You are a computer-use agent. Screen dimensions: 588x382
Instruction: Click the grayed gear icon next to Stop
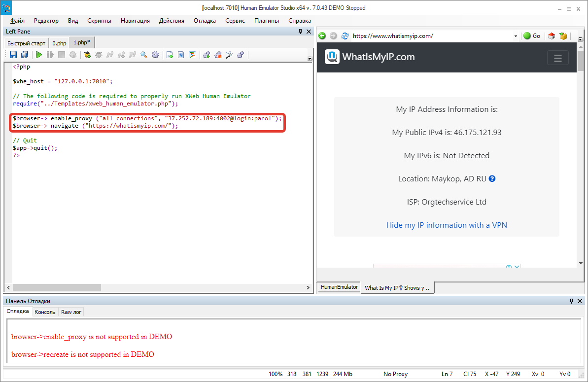[73, 55]
